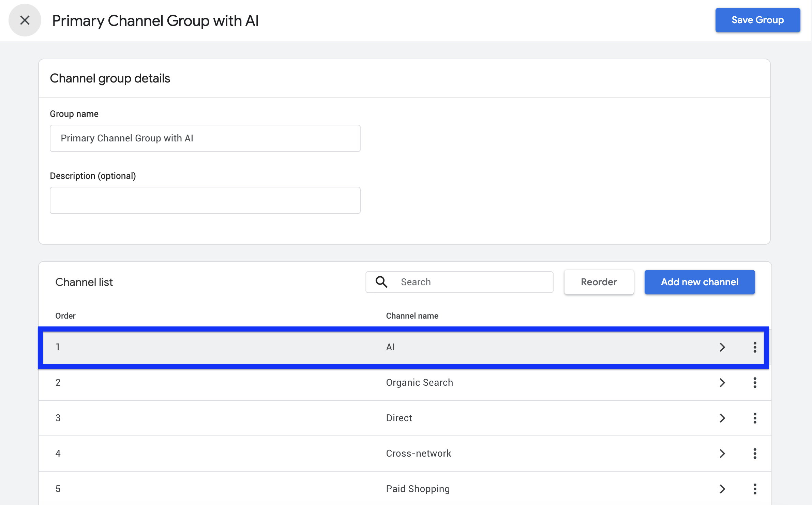Image resolution: width=812 pixels, height=505 pixels.
Task: Select the Direct channel name
Action: click(399, 418)
